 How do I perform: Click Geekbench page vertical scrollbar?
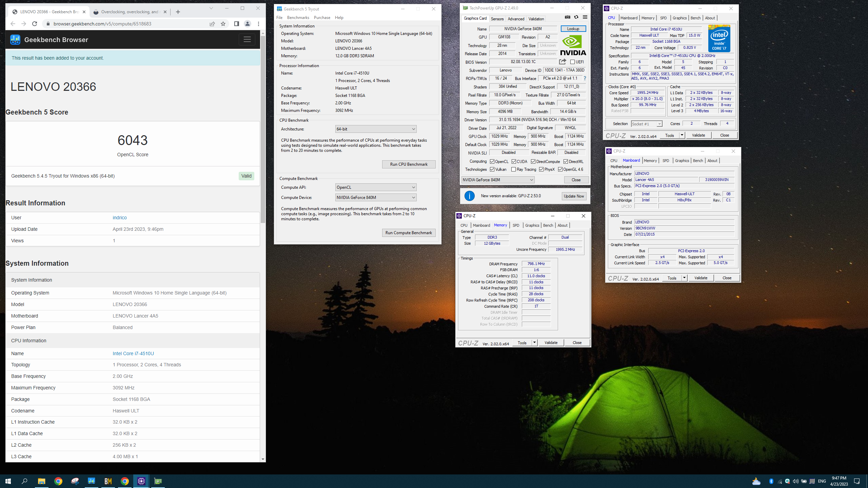[263, 129]
